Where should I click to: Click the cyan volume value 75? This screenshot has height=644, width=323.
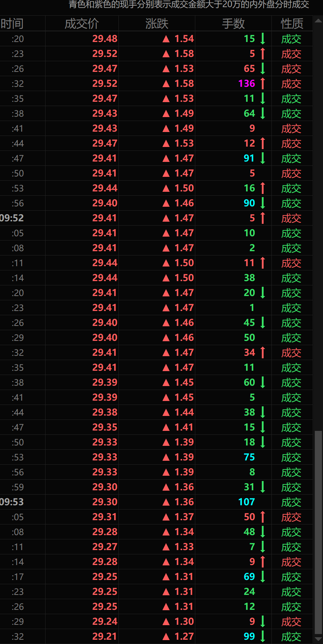[x=249, y=457]
